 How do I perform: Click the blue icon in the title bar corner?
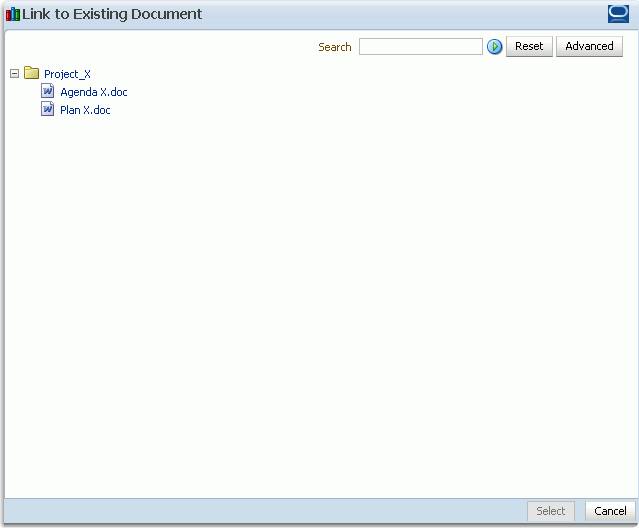pos(618,14)
